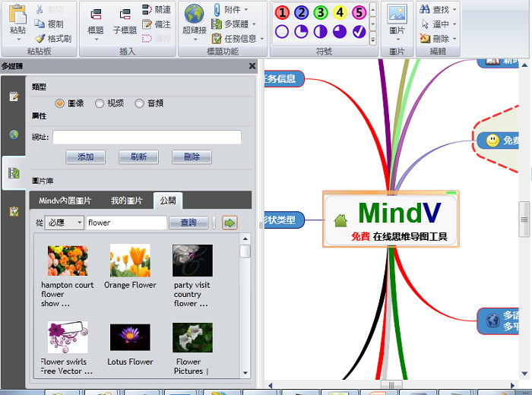Click the Delete (刪除) button in panel
This screenshot has width=532, height=395.
click(192, 157)
